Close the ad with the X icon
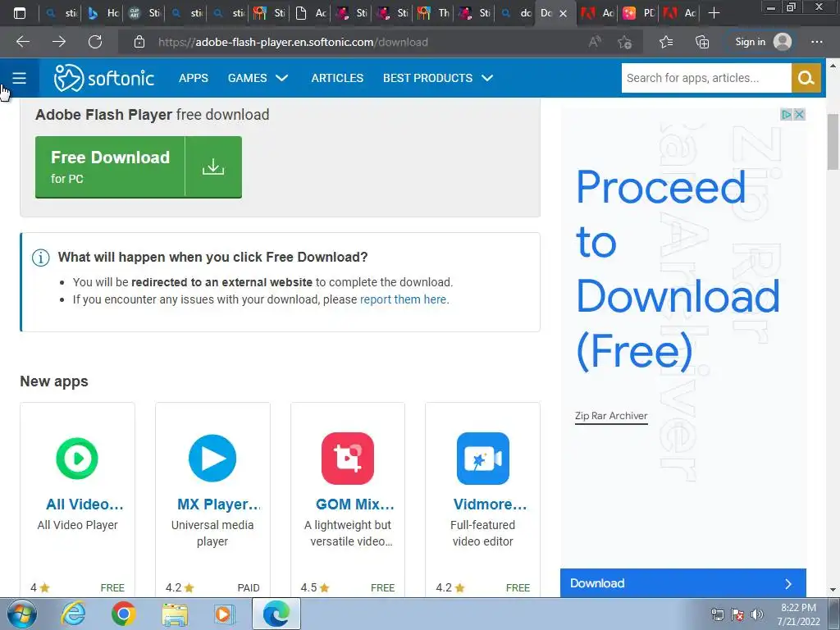This screenshot has width=840, height=630. (799, 115)
